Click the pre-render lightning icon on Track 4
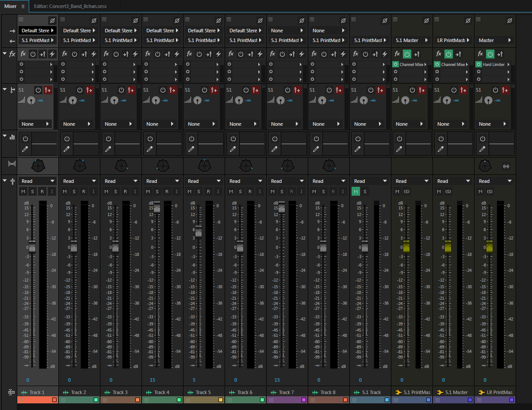Viewport: 532px width, 410px height. 177,54
